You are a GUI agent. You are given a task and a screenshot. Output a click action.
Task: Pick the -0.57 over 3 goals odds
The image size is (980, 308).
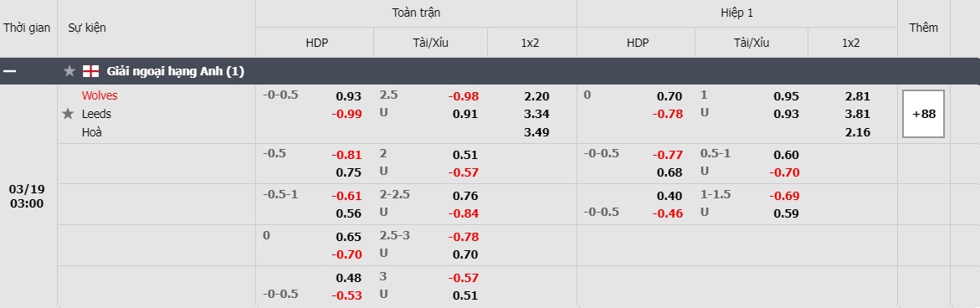point(463,278)
